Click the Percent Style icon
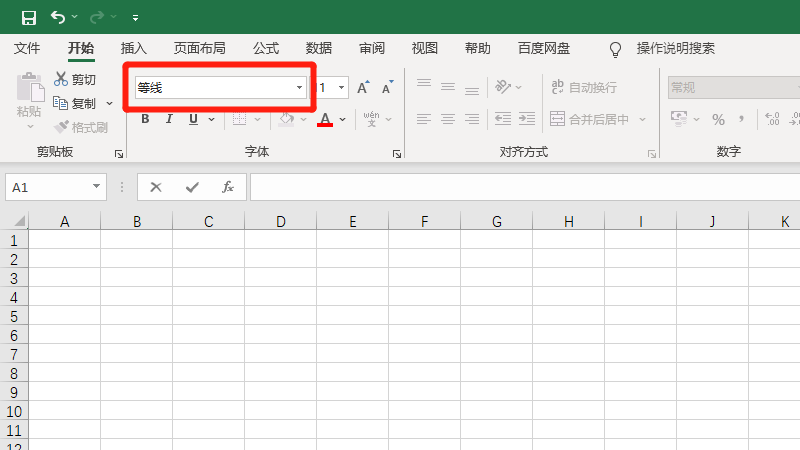 click(x=718, y=119)
